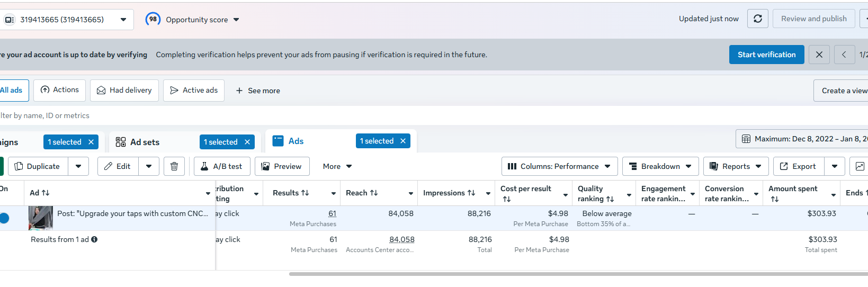
Task: Clear campaigns 1 selected chip
Action: pyautogui.click(x=91, y=142)
